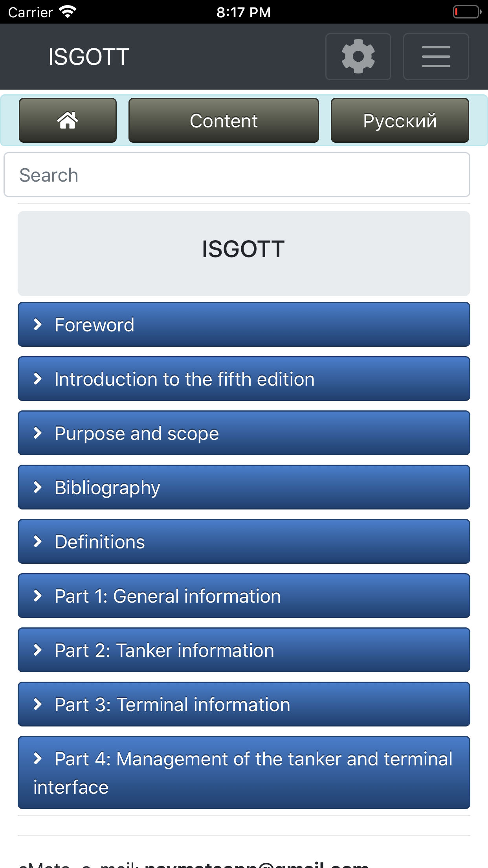The width and height of the screenshot is (488, 868).
Task: Open the hamburger navigation menu
Action: tap(436, 57)
